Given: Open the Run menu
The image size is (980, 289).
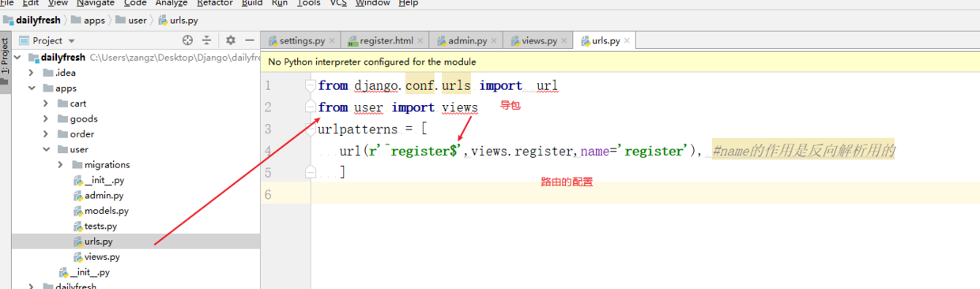Looking at the screenshot, I should coord(280,3).
